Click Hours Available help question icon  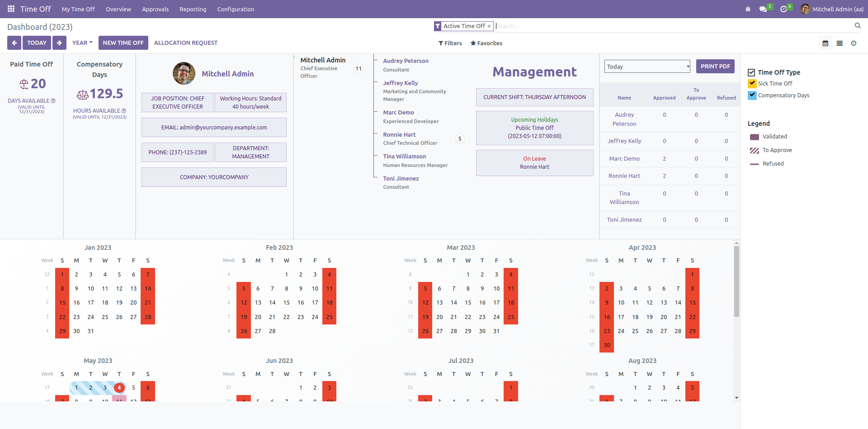[124, 111]
